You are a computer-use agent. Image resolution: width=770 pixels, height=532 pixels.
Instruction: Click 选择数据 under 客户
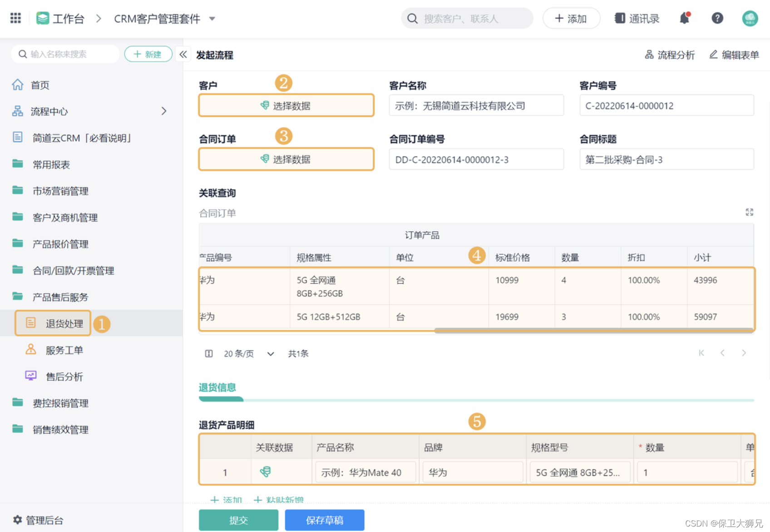[x=286, y=105]
